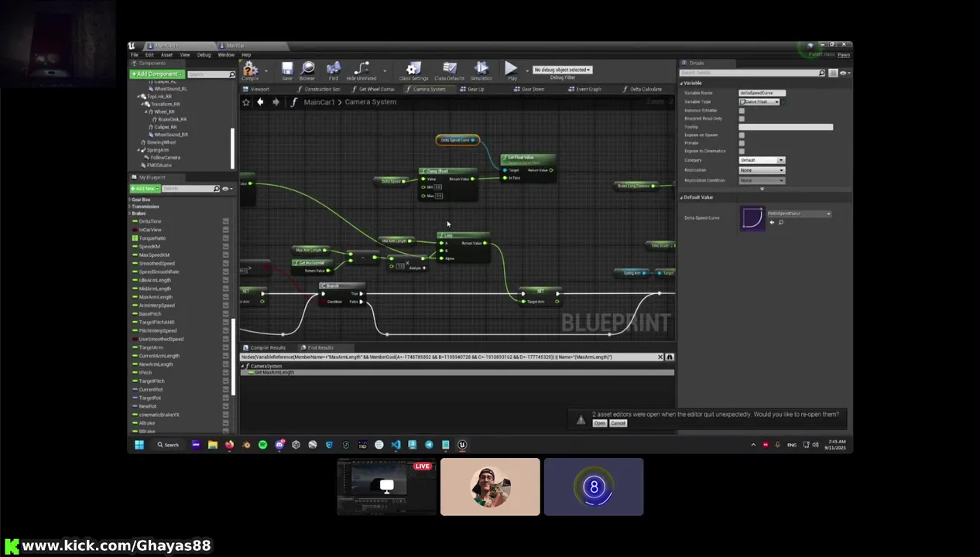Click Open in the re-open editors notification

(600, 423)
